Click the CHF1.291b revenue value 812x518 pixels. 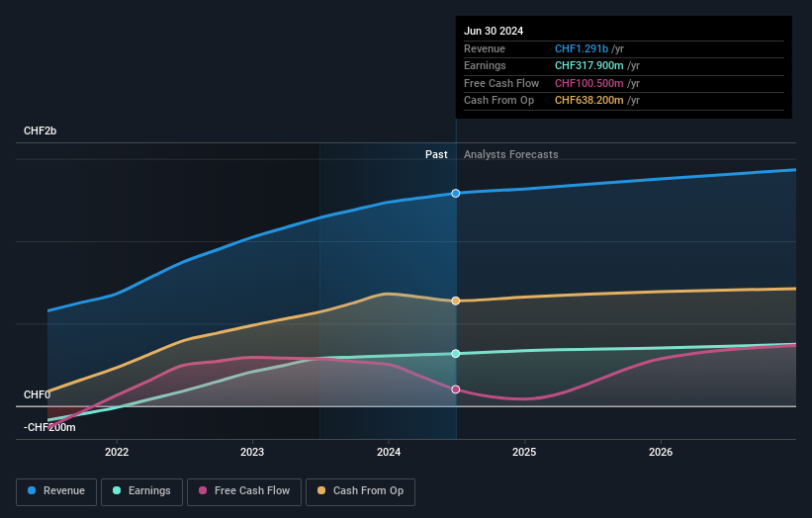click(x=581, y=48)
